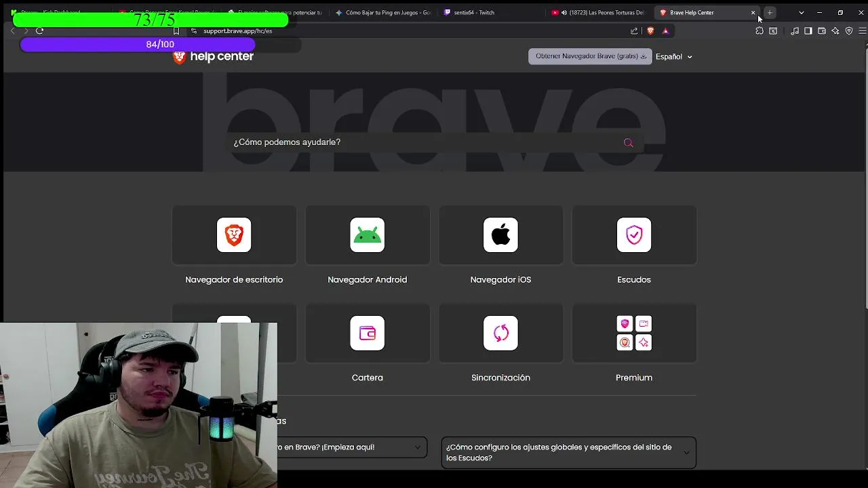Close the Brave Help Center tab

pyautogui.click(x=753, y=12)
